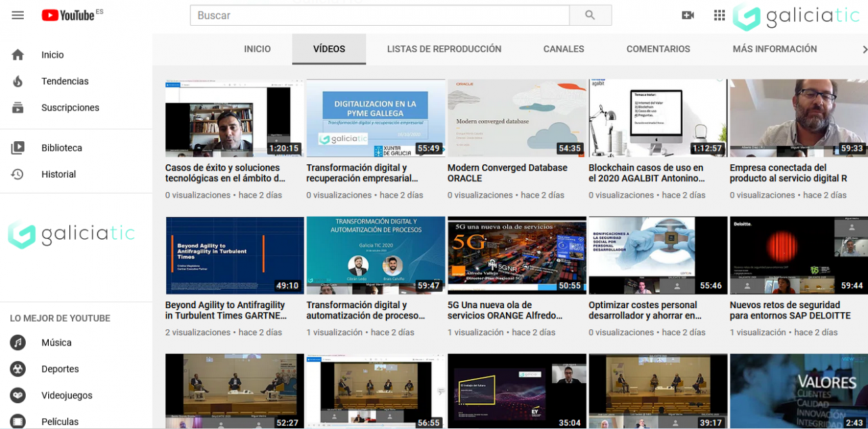Click the Biblioteca icon
This screenshot has width=868, height=429.
coord(18,148)
